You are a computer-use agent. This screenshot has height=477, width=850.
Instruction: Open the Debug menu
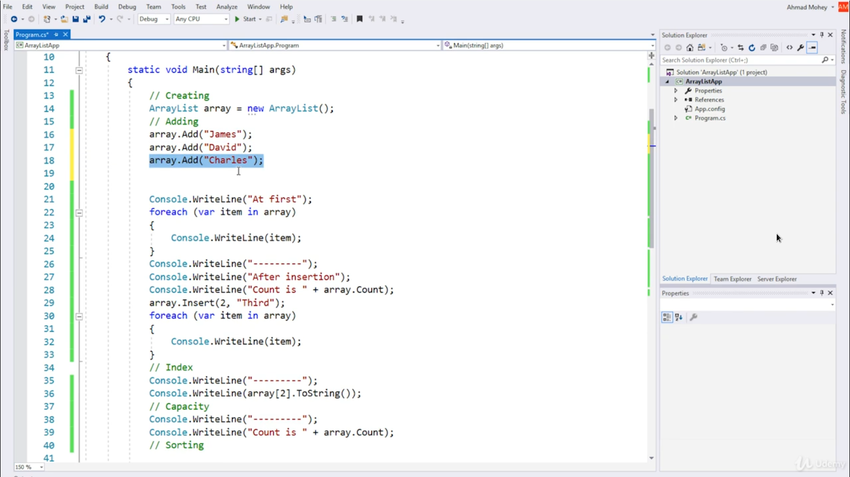127,7
